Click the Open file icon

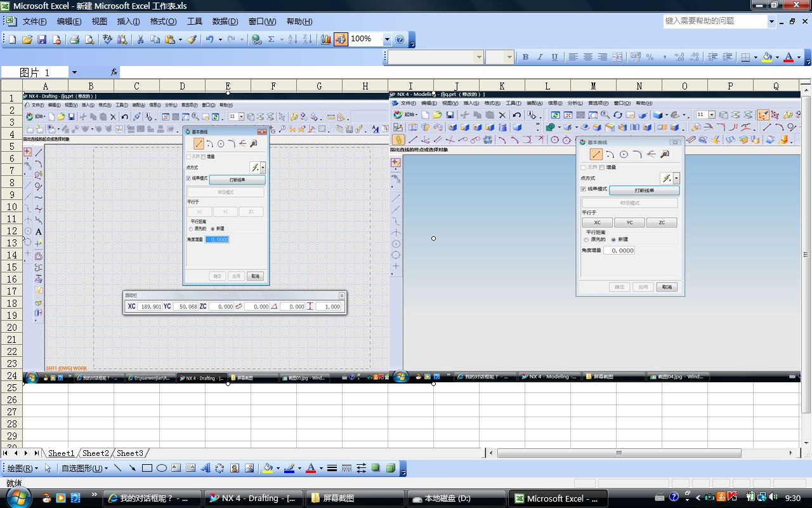coord(27,39)
